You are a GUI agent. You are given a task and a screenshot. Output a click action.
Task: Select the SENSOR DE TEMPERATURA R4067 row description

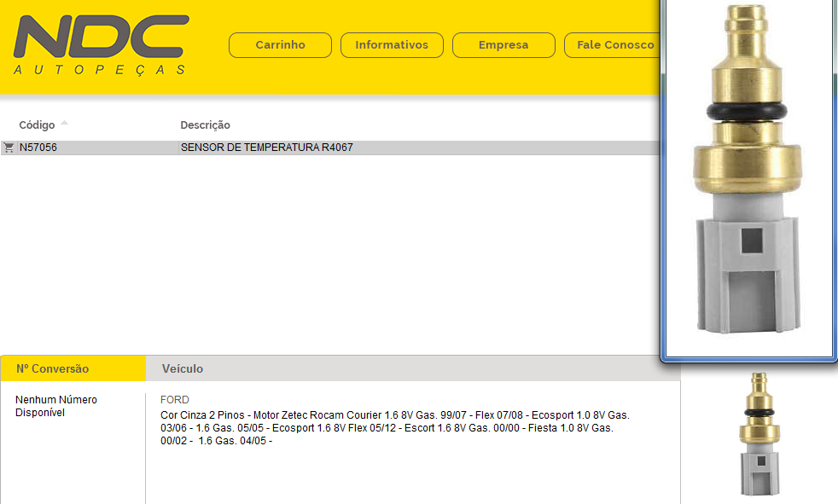pyautogui.click(x=267, y=148)
